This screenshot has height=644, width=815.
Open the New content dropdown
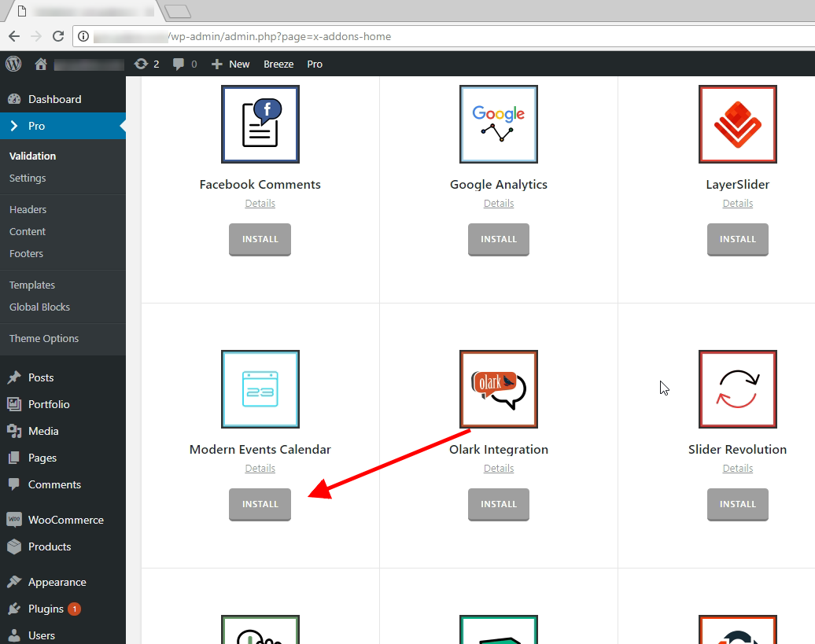[231, 64]
